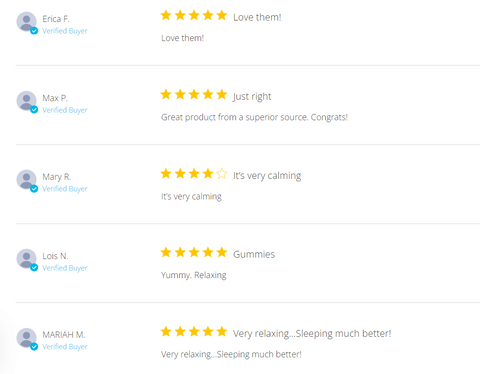This screenshot has width=480, height=374.
Task: Open Verified Buyer link under Lois N.
Action: [x=65, y=268]
